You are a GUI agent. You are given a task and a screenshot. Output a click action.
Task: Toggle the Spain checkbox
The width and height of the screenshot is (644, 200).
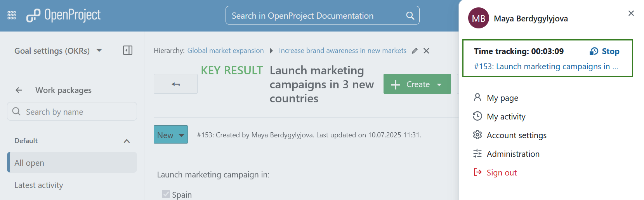point(166,194)
